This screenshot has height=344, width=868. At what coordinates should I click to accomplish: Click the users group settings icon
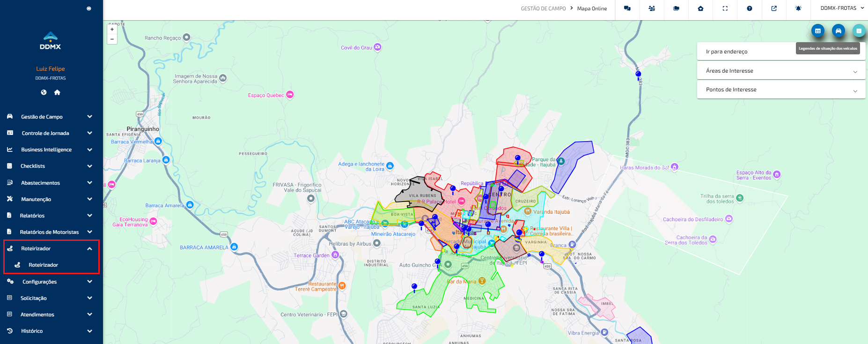(652, 8)
